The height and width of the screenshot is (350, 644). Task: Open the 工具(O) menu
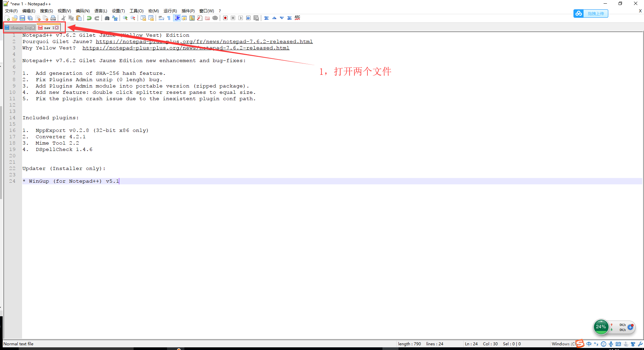pos(137,11)
